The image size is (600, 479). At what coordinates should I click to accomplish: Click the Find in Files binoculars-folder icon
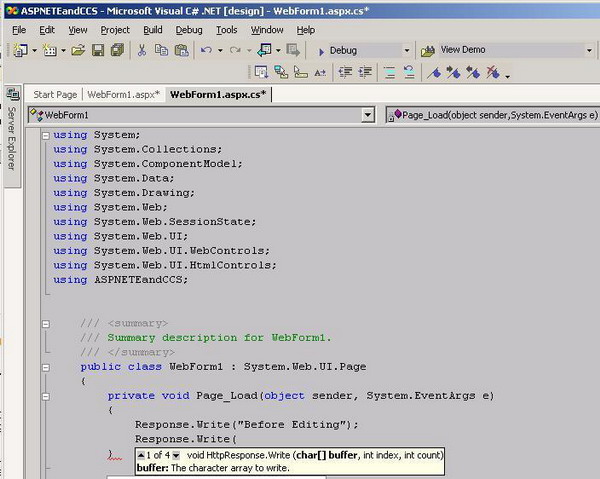(428, 51)
